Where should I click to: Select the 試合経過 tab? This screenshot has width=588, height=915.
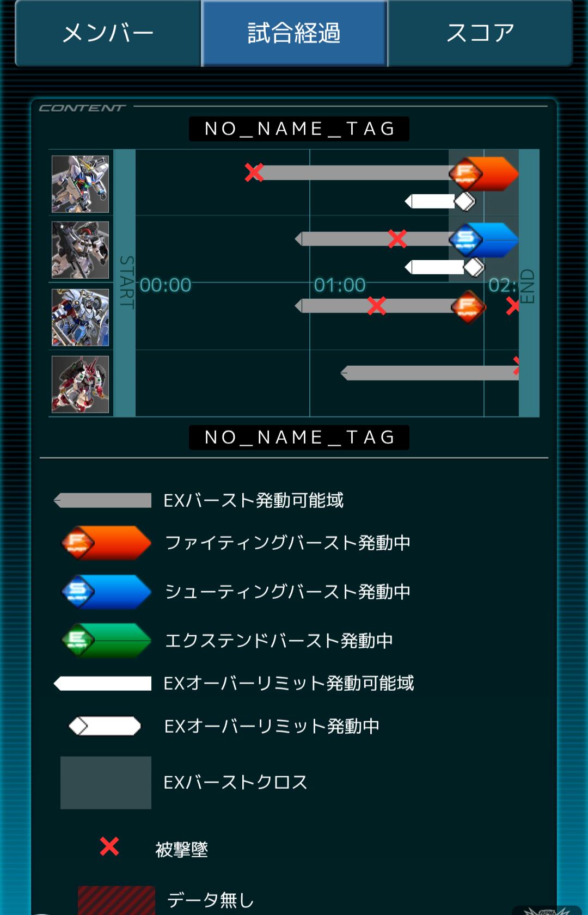[294, 33]
